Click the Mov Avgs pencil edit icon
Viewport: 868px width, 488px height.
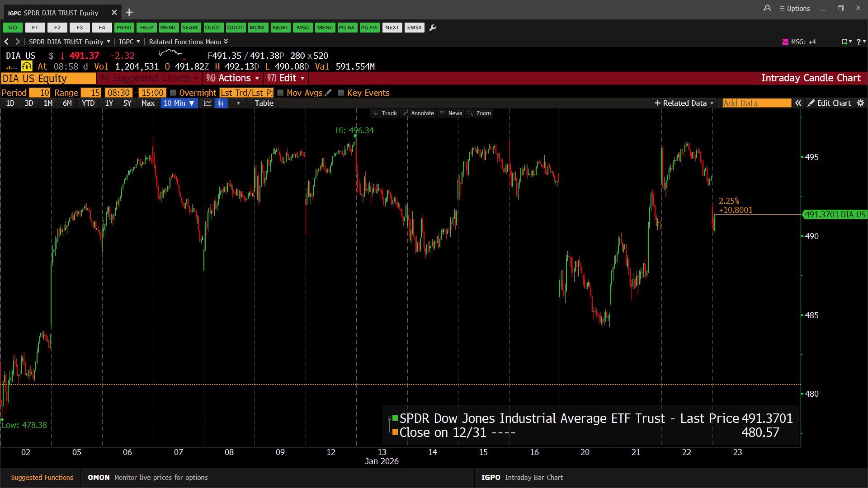coord(328,93)
